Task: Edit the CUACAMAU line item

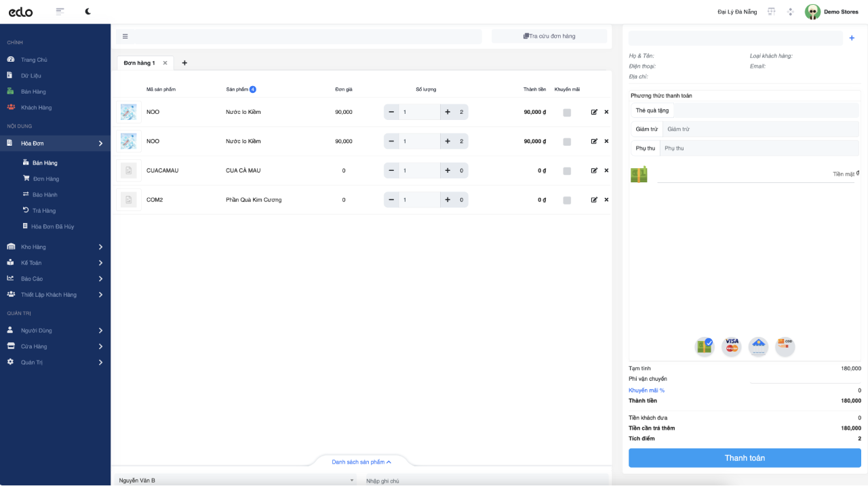Action: tap(594, 171)
